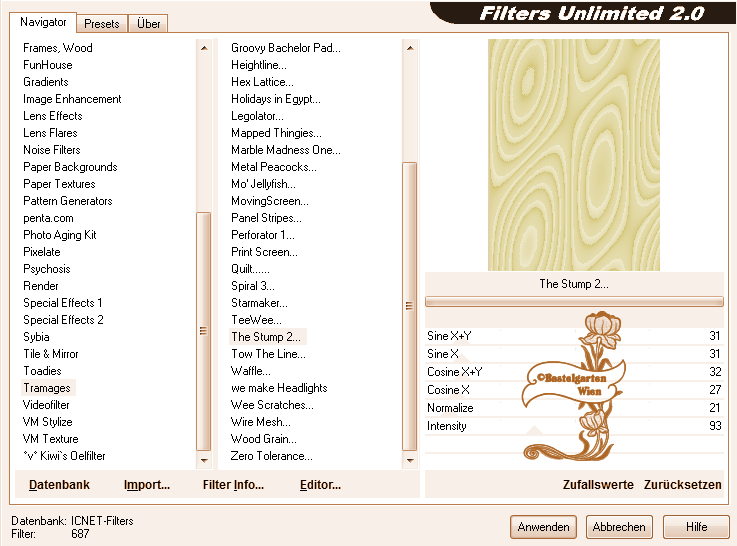Click Zurücksetzen to reset settings

pos(682,484)
